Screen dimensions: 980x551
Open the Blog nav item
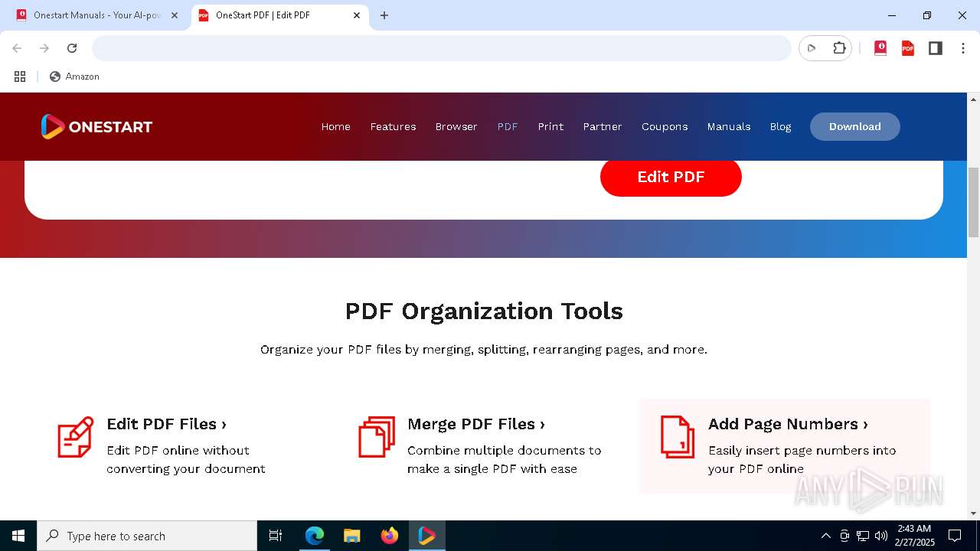click(780, 126)
